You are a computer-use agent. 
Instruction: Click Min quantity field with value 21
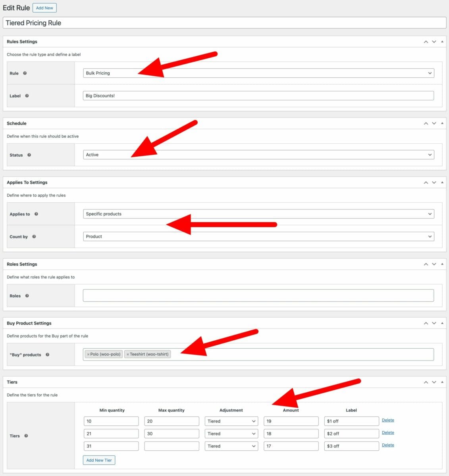click(111, 434)
